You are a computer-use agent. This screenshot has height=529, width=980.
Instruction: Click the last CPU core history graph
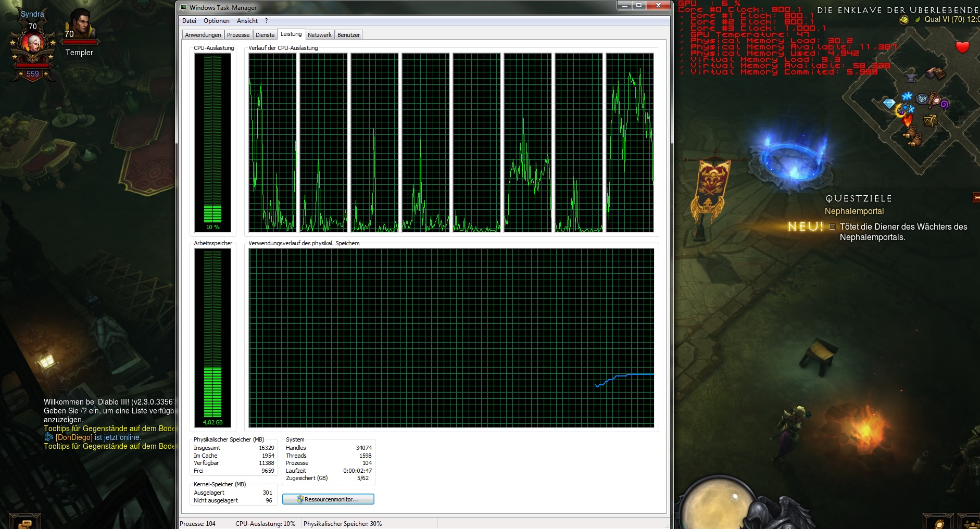[630, 143]
